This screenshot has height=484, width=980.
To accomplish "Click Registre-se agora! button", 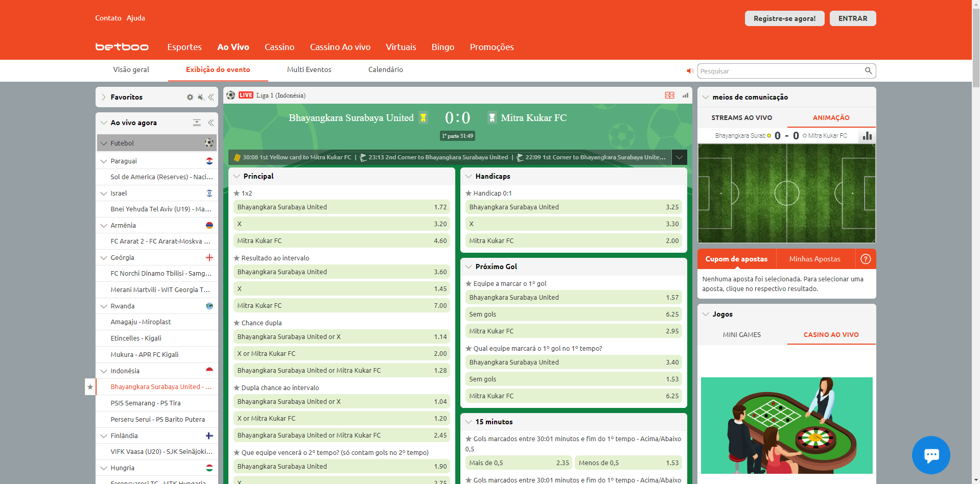I will [785, 18].
